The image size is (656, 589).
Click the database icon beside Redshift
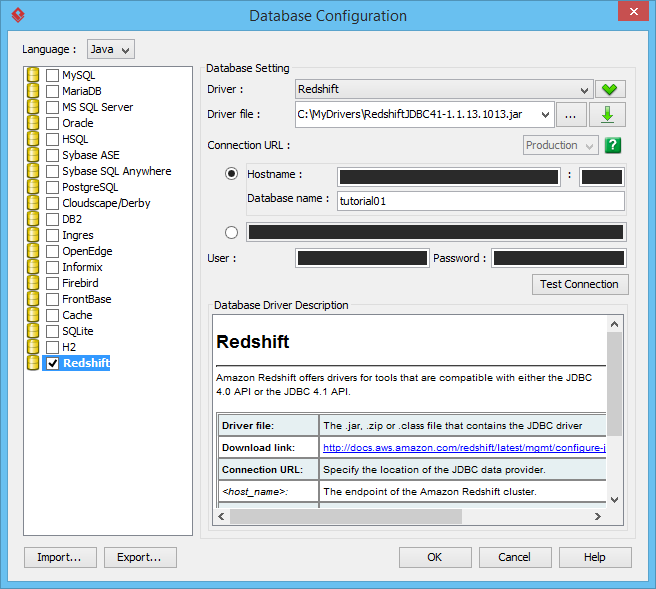point(33,363)
